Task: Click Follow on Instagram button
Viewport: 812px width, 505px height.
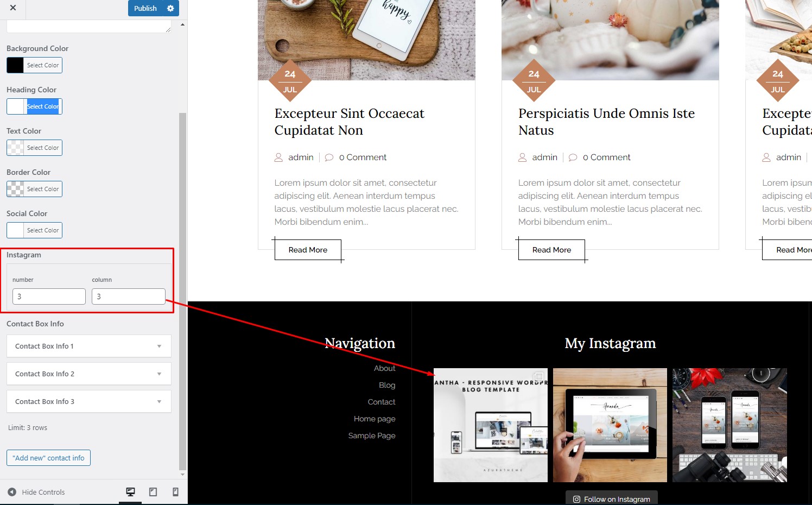Action: pos(612,498)
